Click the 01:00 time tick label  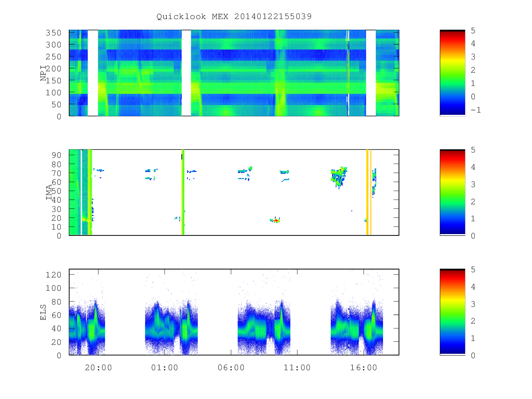click(164, 368)
